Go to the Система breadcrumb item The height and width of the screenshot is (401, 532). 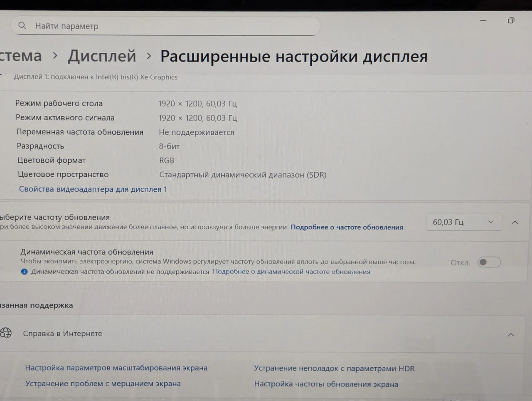click(21, 56)
